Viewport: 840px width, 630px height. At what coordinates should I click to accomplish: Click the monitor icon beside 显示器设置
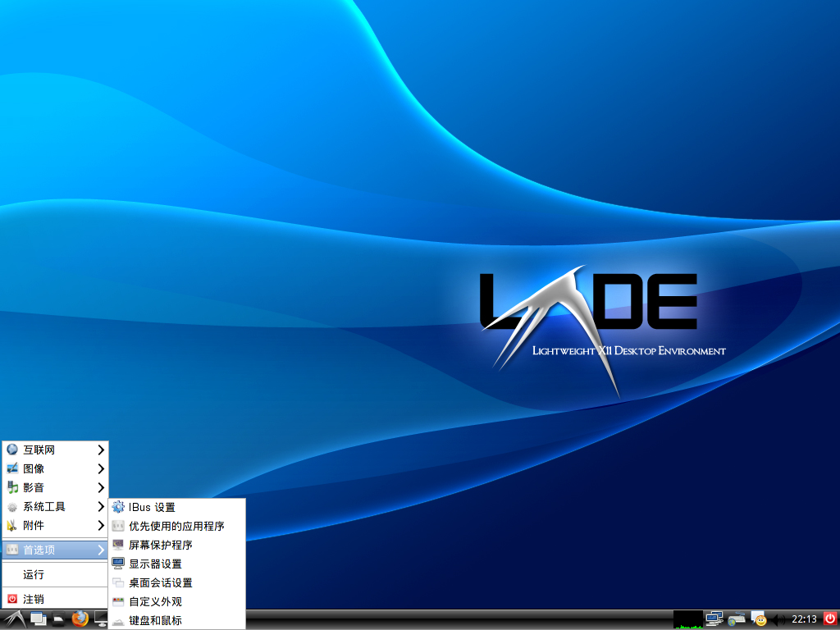click(x=118, y=564)
